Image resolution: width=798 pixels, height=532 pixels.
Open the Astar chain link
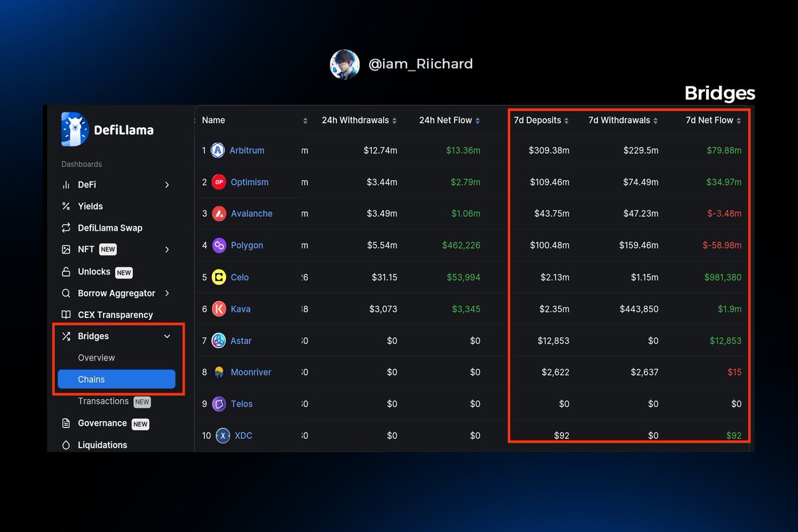point(241,340)
